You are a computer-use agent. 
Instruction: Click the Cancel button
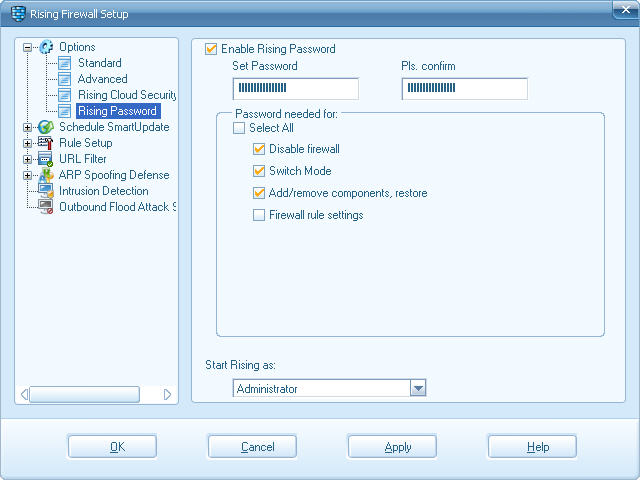pos(252,447)
